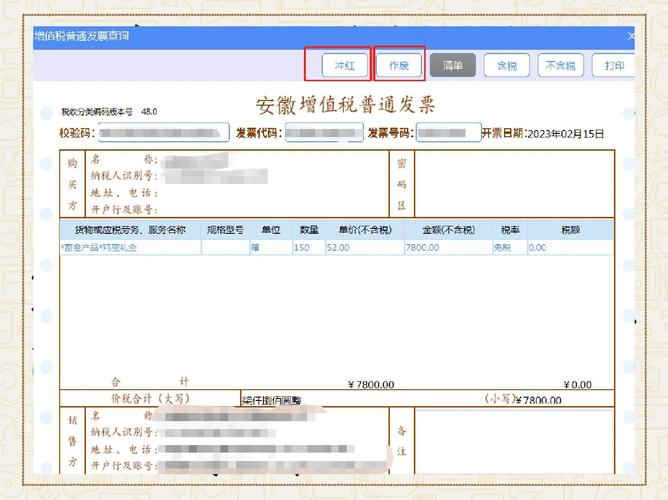Click the 税额 column header

(x=570, y=230)
